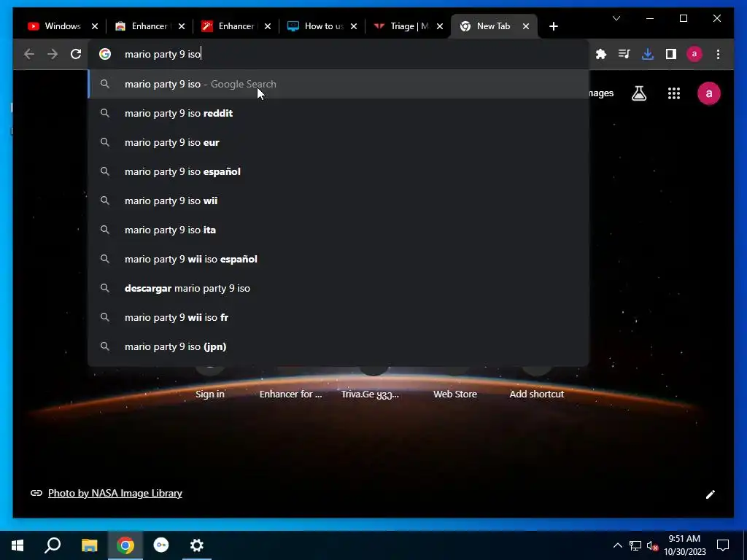Screen dimensions: 747x560
Task: Close the second Enhancer tab
Action: pos(268,27)
